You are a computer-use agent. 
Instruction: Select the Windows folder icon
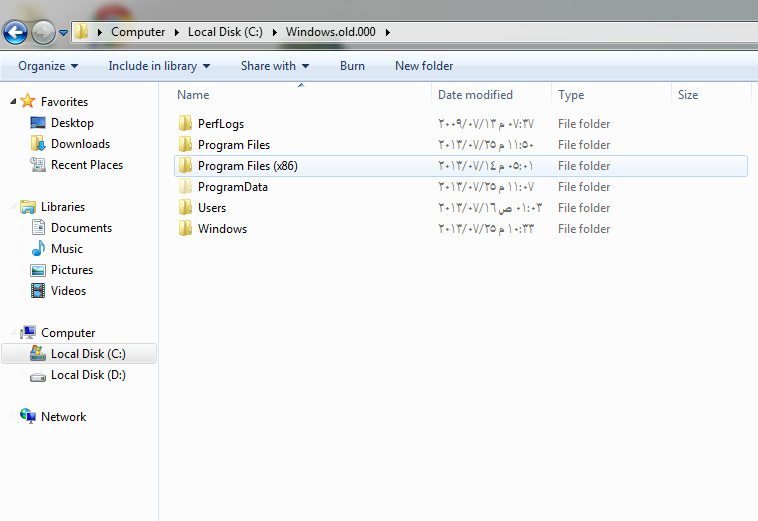click(185, 228)
